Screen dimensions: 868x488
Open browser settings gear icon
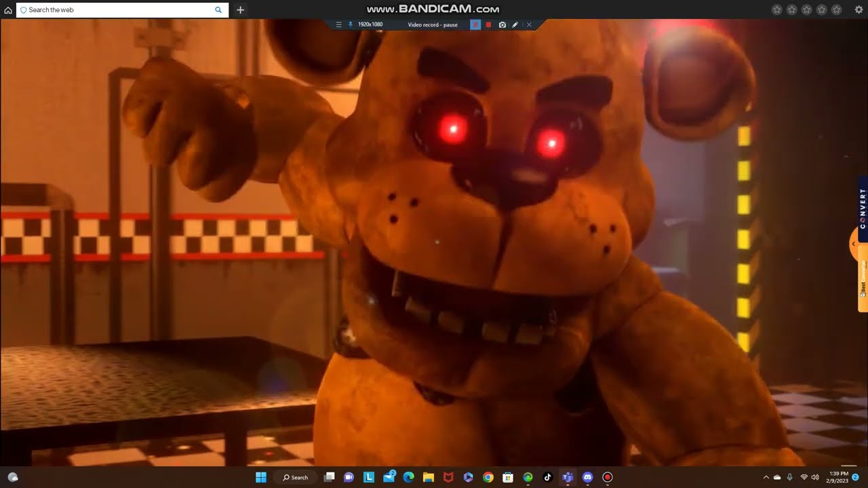click(x=859, y=9)
